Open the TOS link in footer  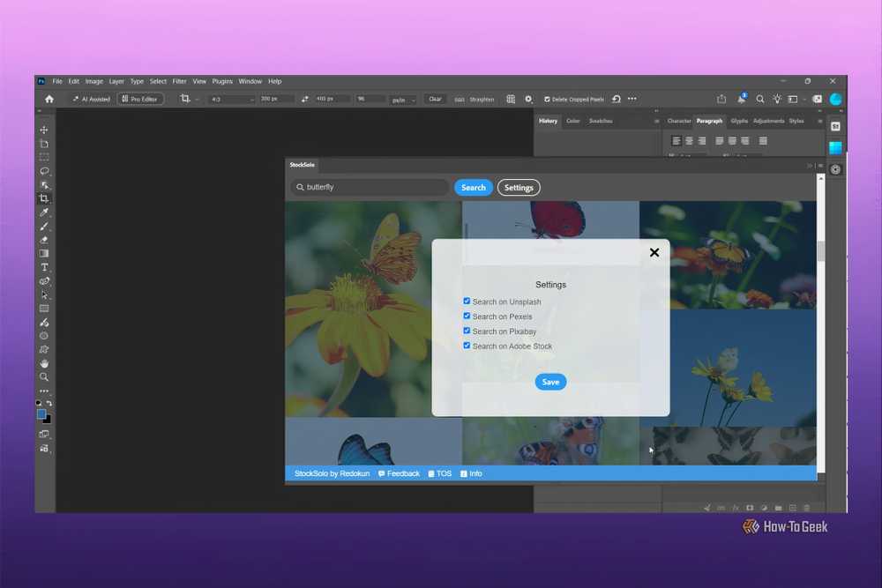pos(440,474)
